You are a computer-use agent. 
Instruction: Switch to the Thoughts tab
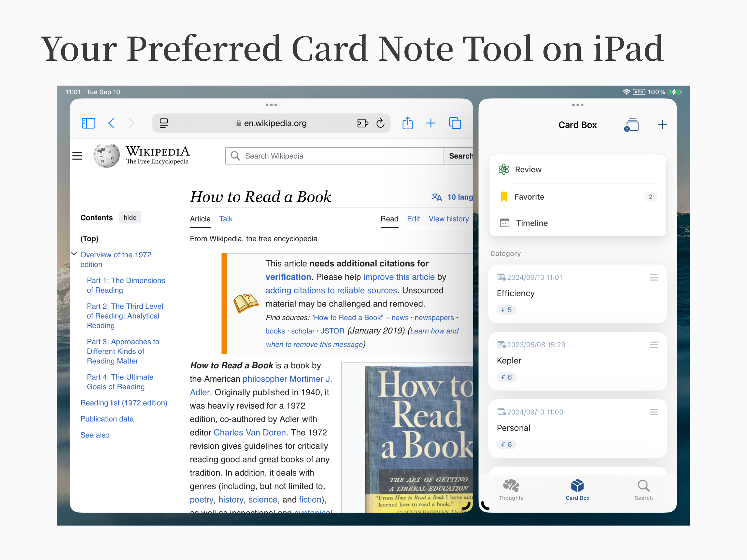[511, 490]
